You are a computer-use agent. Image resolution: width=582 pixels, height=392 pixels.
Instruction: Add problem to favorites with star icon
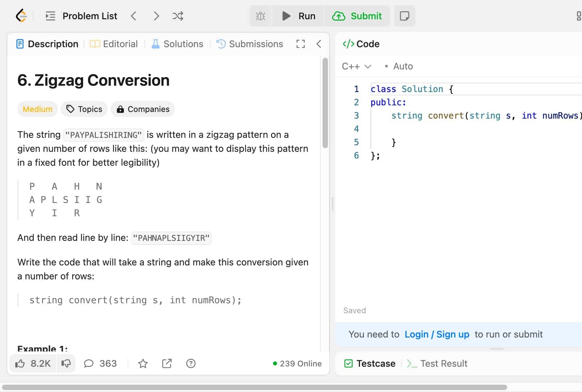143,363
